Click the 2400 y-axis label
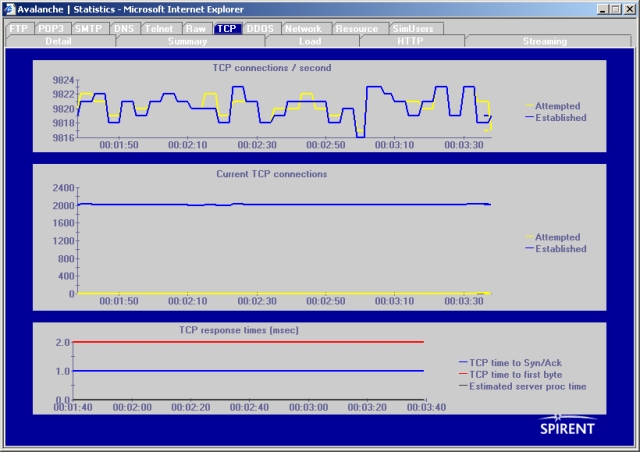 [63, 188]
